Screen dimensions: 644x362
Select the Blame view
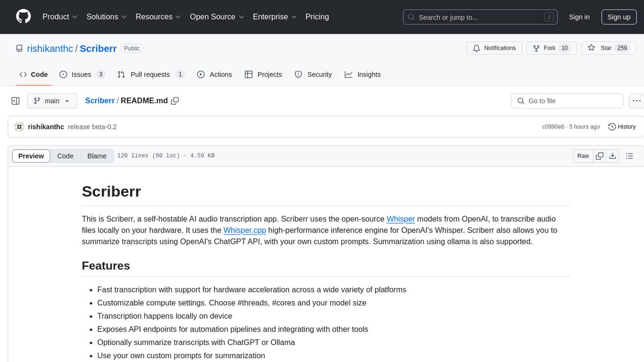(x=97, y=156)
